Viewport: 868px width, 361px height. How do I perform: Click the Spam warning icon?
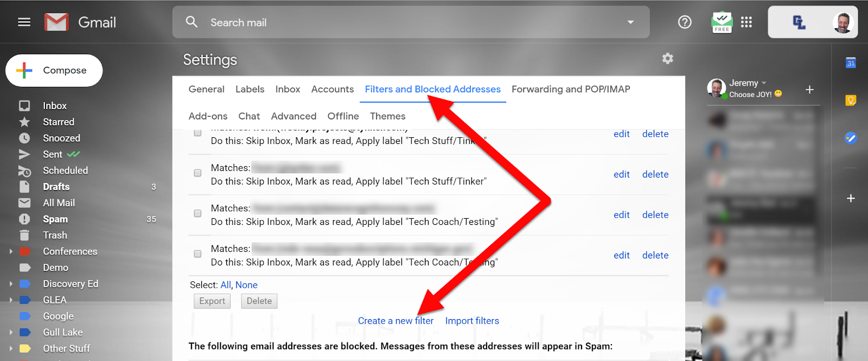pyautogui.click(x=24, y=219)
